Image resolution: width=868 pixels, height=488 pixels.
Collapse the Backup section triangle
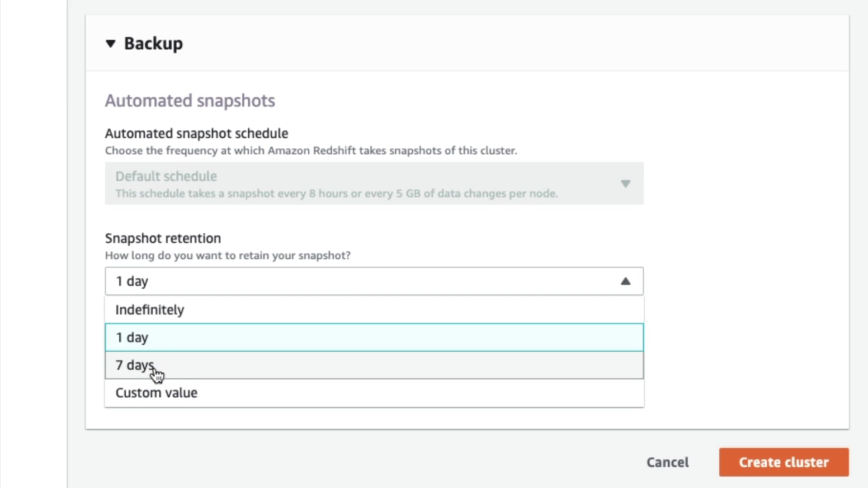[x=111, y=44]
